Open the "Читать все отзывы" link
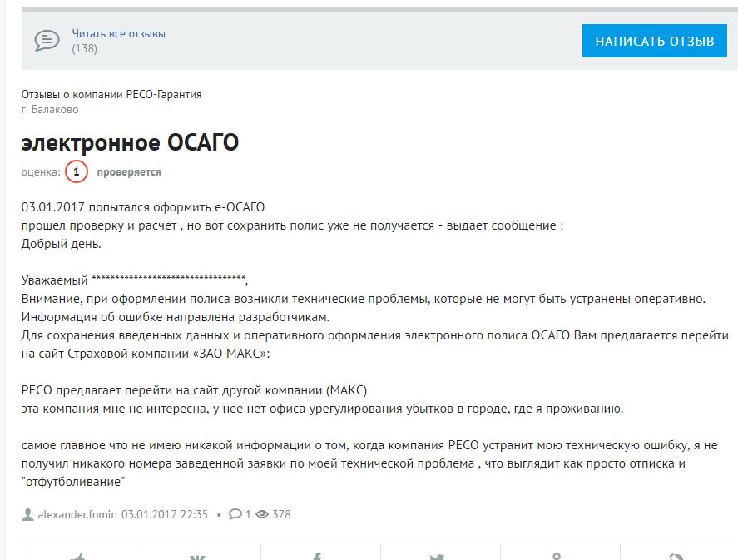Viewport: 738px width, 560px height. click(118, 34)
